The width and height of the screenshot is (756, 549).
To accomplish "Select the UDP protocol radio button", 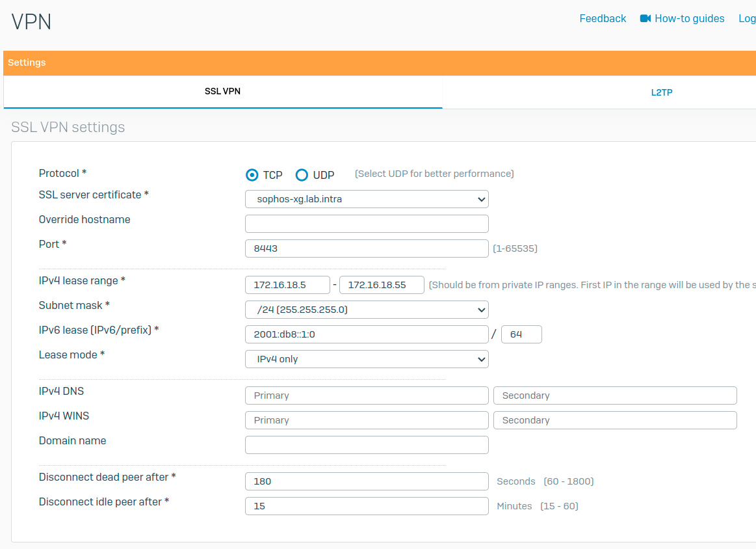I will [302, 175].
